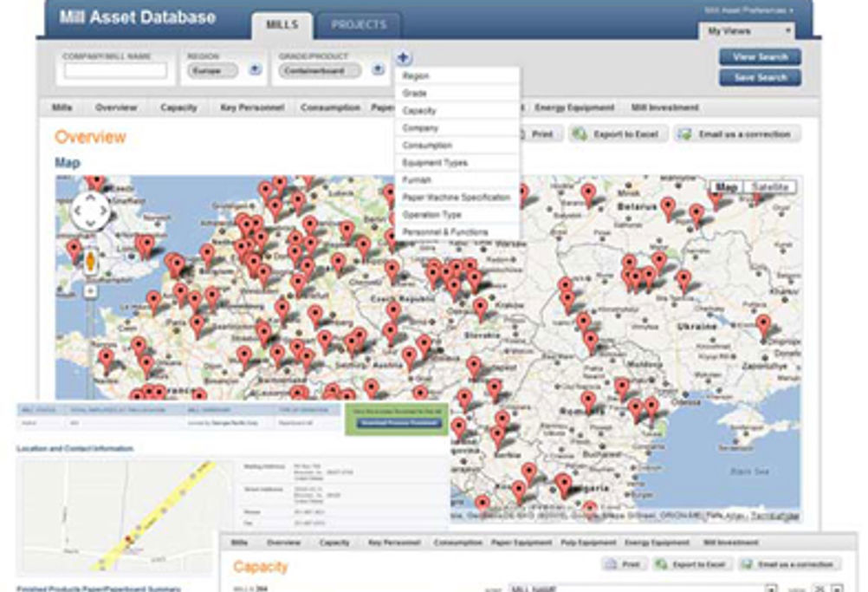This screenshot has height=592, width=868.
Task: Click the email icon in Capacity panel
Action: [x=747, y=564]
